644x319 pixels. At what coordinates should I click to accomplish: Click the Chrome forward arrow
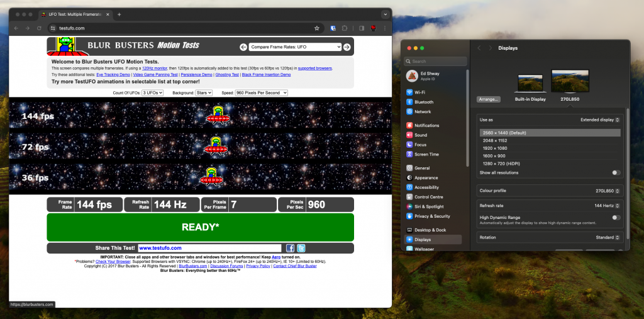pyautogui.click(x=28, y=28)
